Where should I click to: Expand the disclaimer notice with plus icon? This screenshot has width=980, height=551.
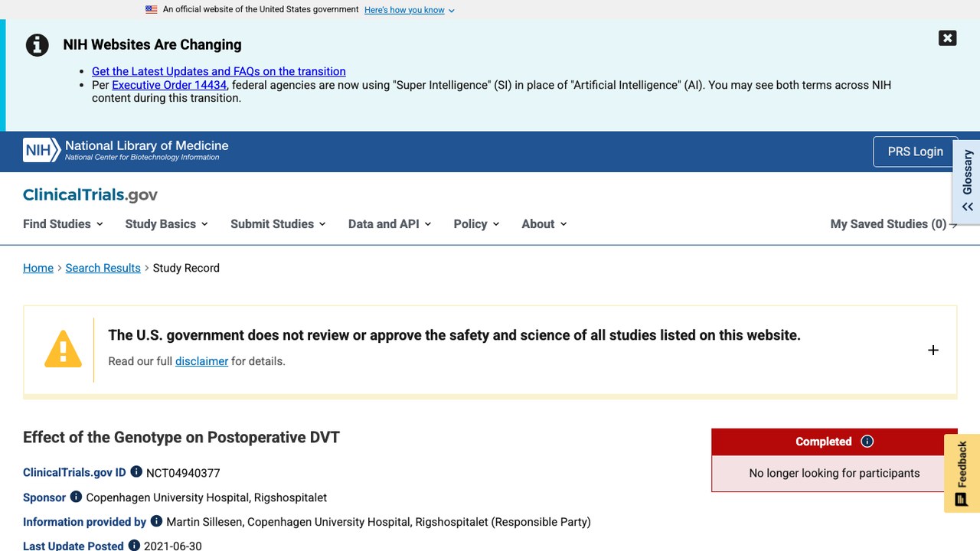point(933,350)
